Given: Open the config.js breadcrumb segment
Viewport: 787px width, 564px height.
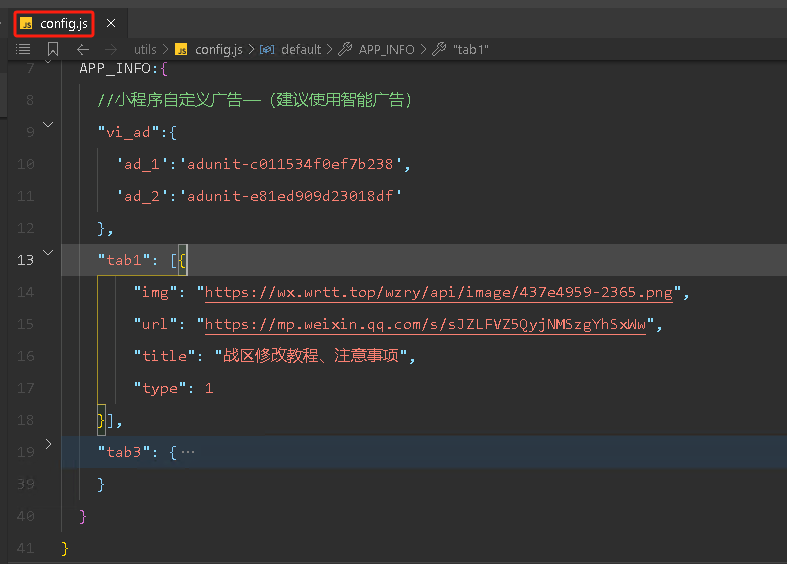Looking at the screenshot, I should point(218,49).
